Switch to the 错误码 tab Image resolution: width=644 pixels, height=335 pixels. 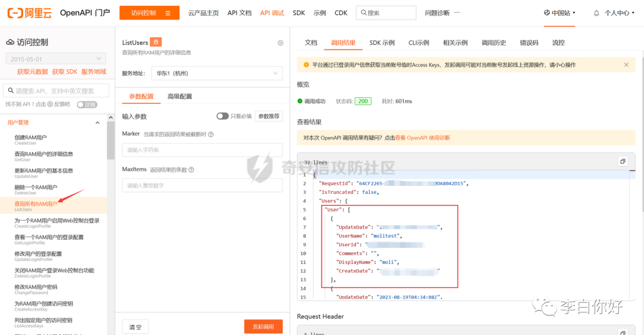point(529,43)
